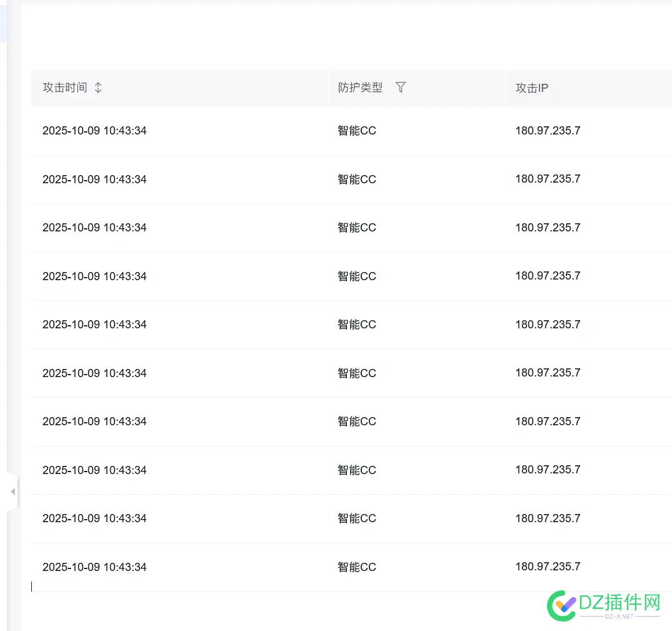Click the last row's attack timestamp
This screenshot has height=631, width=672.
tap(94, 567)
